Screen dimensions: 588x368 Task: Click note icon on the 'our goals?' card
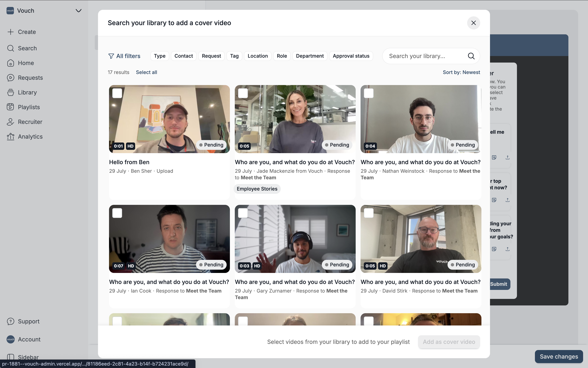(494, 249)
